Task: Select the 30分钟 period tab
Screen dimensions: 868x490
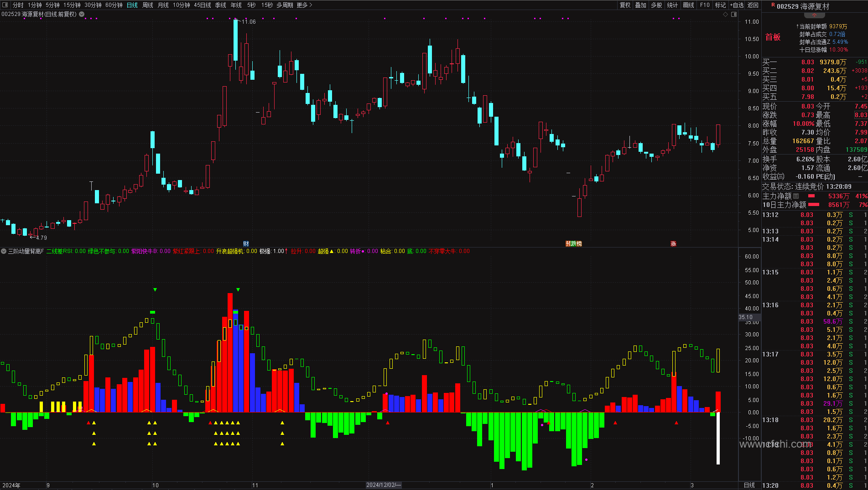Action: tap(93, 5)
